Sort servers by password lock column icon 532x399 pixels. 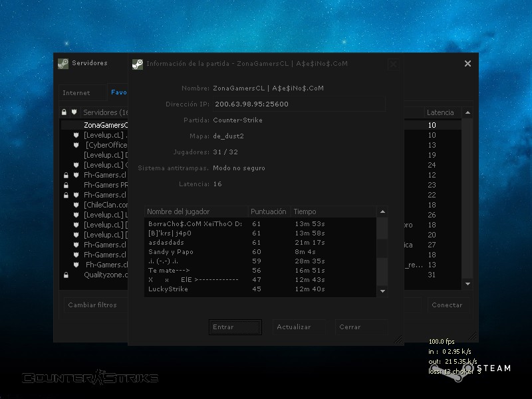coord(64,112)
